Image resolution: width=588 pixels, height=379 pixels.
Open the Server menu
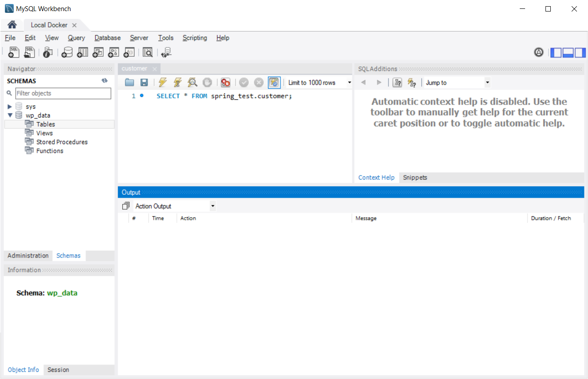pyautogui.click(x=139, y=38)
